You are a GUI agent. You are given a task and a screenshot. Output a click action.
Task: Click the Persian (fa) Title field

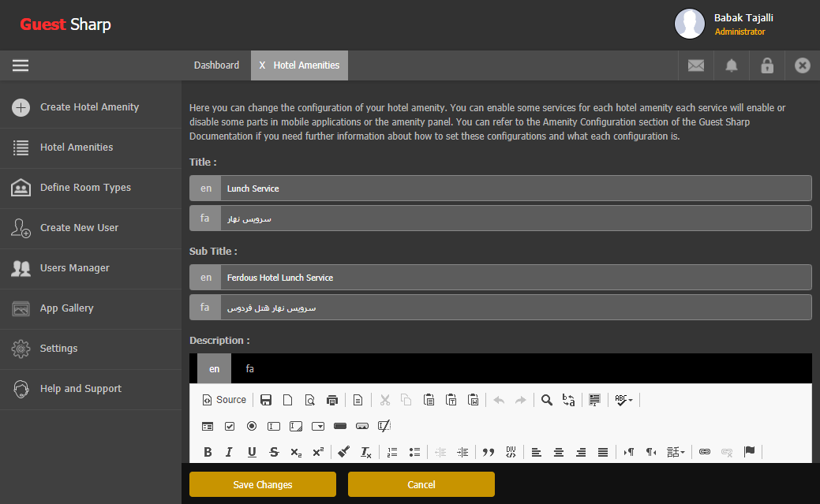click(x=515, y=218)
